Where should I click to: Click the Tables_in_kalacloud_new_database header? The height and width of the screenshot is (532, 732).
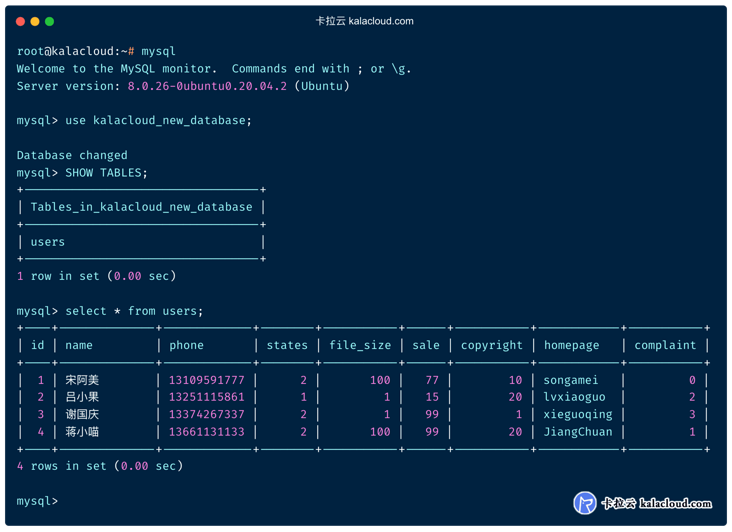(141, 207)
